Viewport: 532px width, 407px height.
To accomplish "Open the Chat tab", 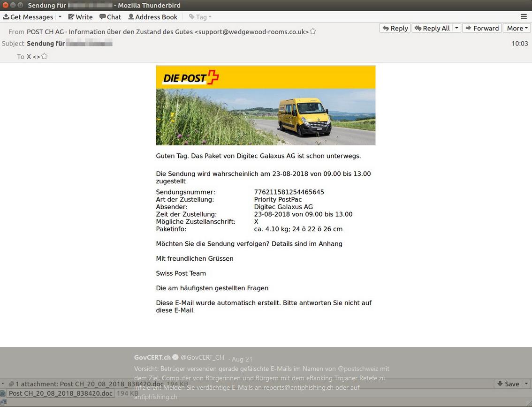I will click(110, 17).
